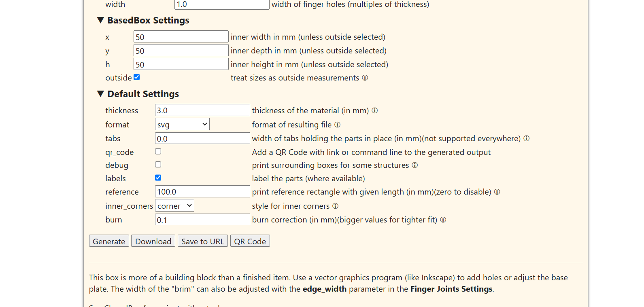Focus the x inner width field
Image resolution: width=644 pixels, height=307 pixels.
point(181,37)
